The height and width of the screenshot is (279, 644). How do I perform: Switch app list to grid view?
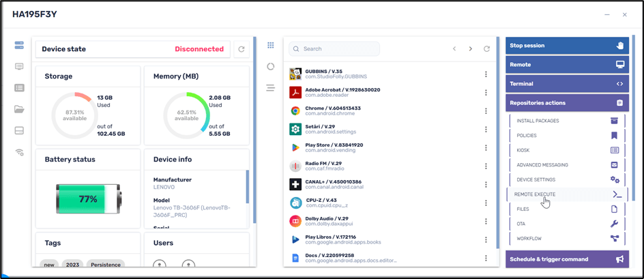click(x=271, y=46)
